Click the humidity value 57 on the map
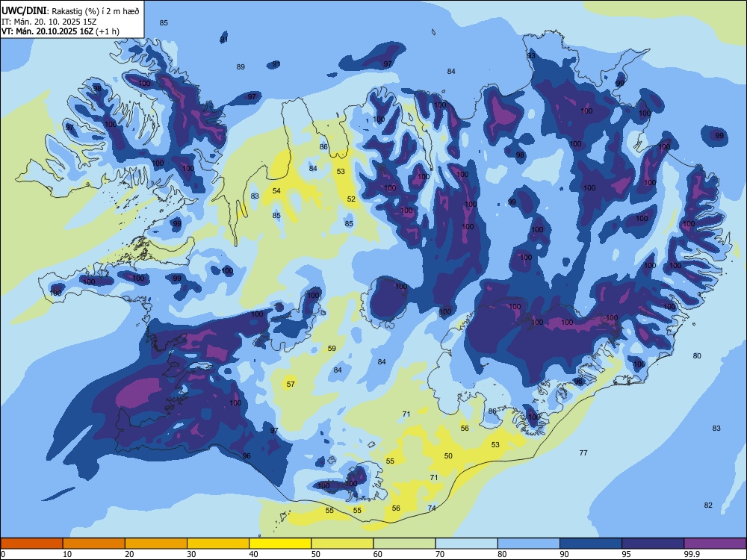This screenshot has width=747, height=560. pyautogui.click(x=291, y=384)
